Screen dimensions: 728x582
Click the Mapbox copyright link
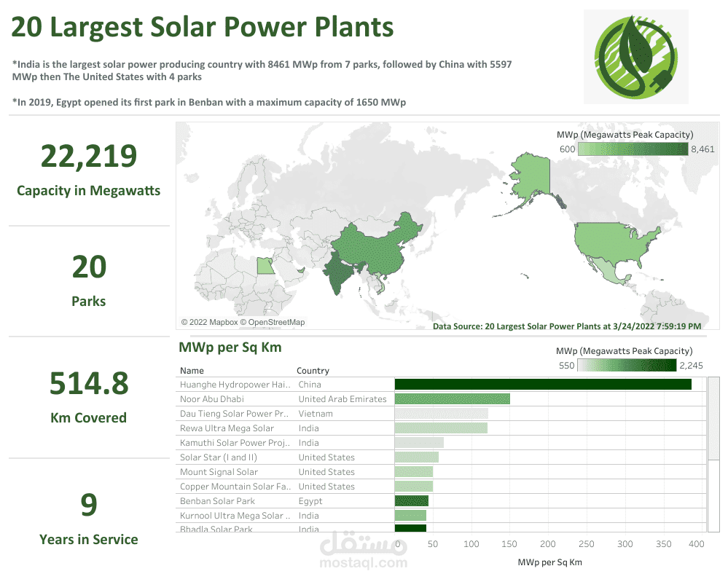coord(209,322)
